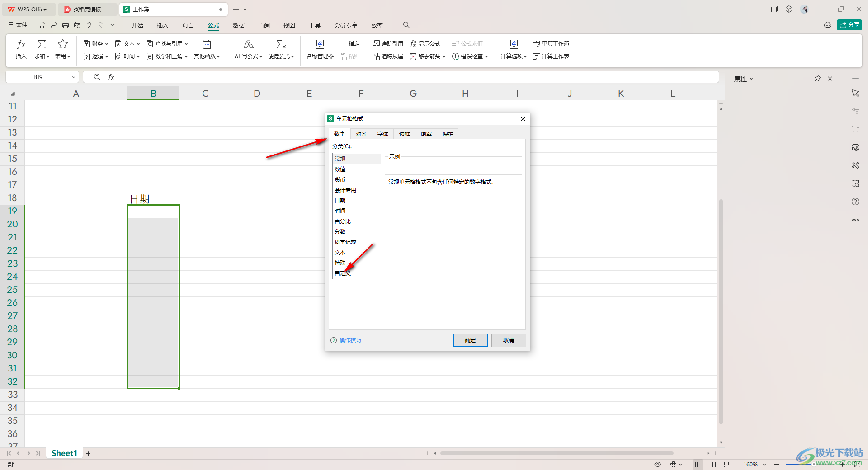The width and height of the screenshot is (868, 470).
Task: Close the 单元格格式 dialog
Action: click(523, 119)
